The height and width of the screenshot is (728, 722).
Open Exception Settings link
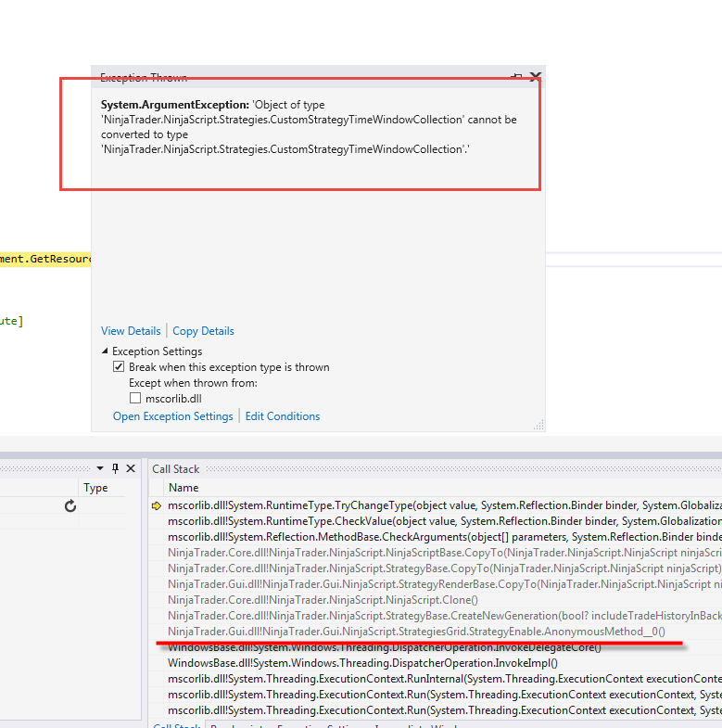[173, 416]
